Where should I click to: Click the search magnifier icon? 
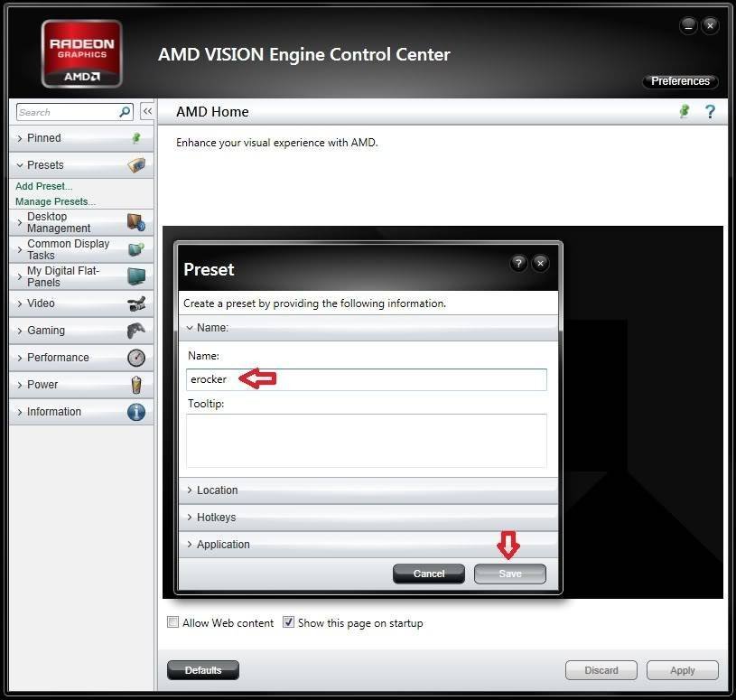(x=125, y=112)
